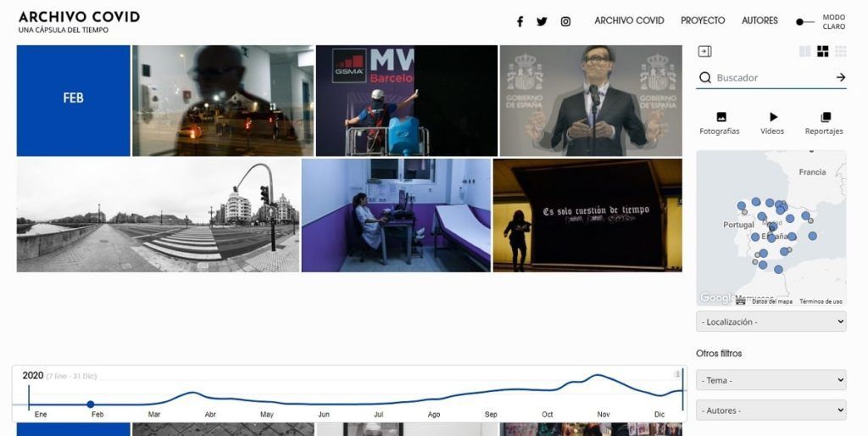868x436 pixels.
Task: Switch to small-tile grid view
Action: pos(841,52)
